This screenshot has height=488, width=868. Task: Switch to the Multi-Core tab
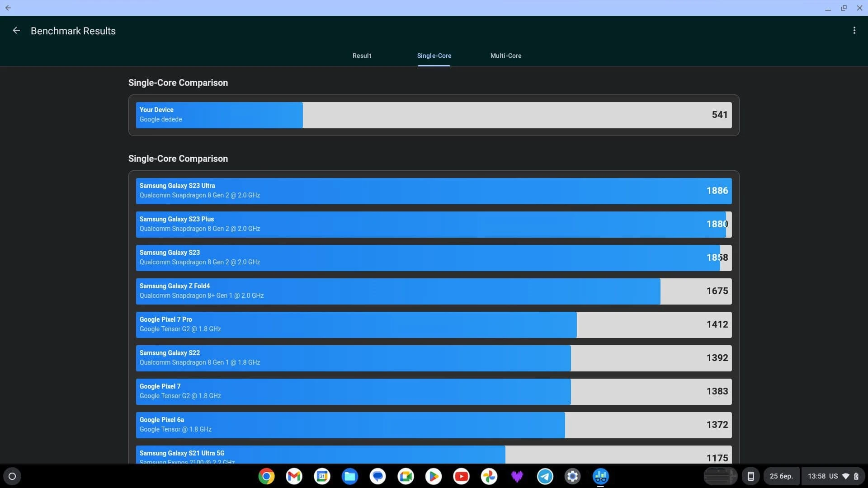click(506, 56)
